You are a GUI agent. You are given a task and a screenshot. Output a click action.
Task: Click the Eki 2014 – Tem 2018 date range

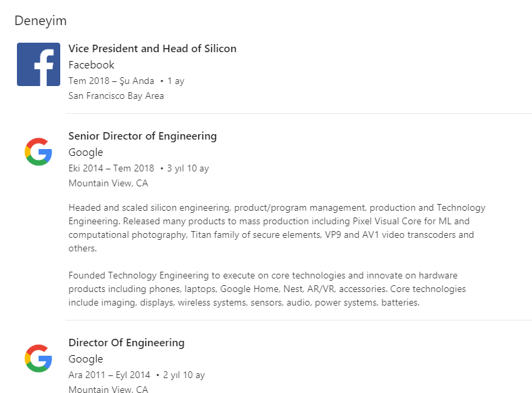pos(111,168)
